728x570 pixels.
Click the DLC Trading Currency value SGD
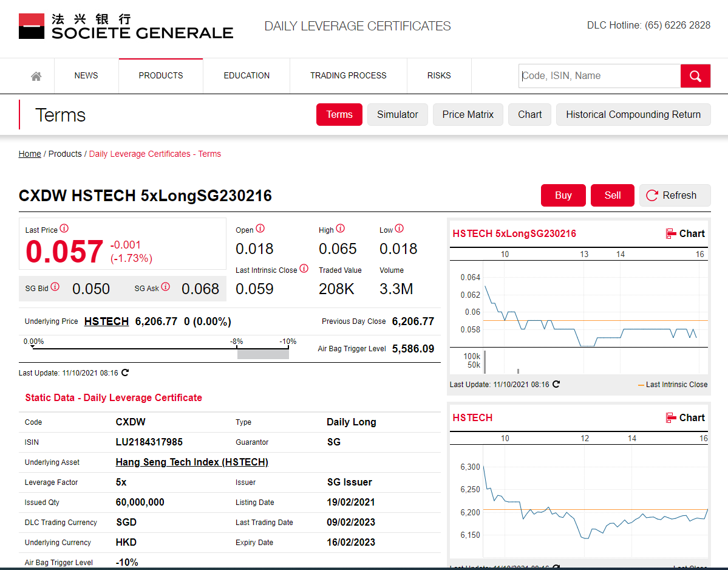[126, 522]
